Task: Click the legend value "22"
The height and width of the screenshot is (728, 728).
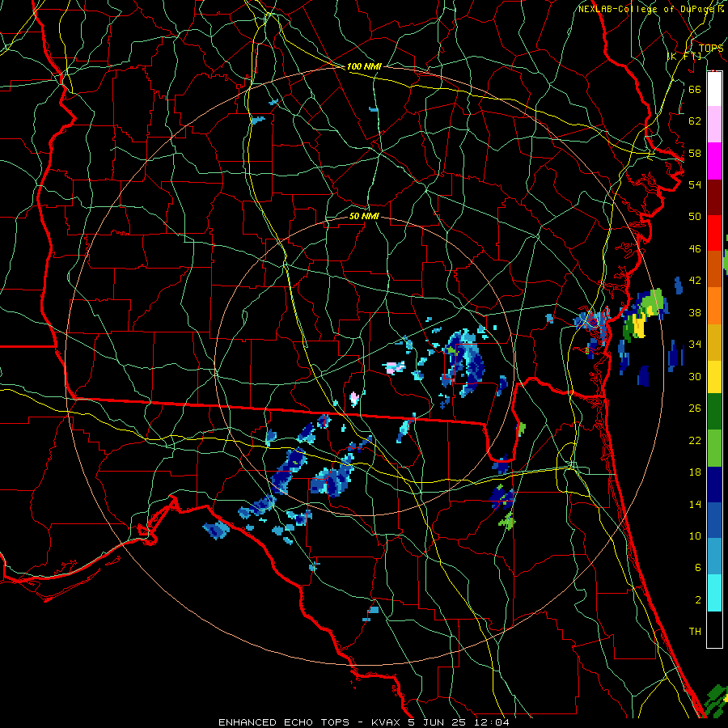Action: [x=695, y=441]
